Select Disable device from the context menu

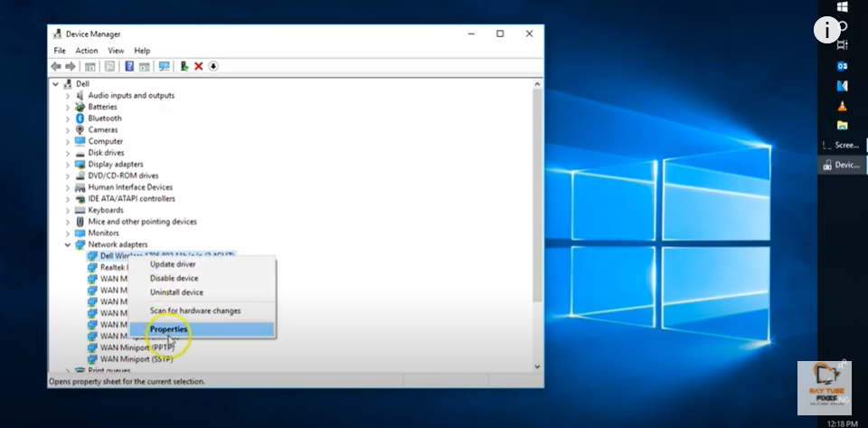176,279
